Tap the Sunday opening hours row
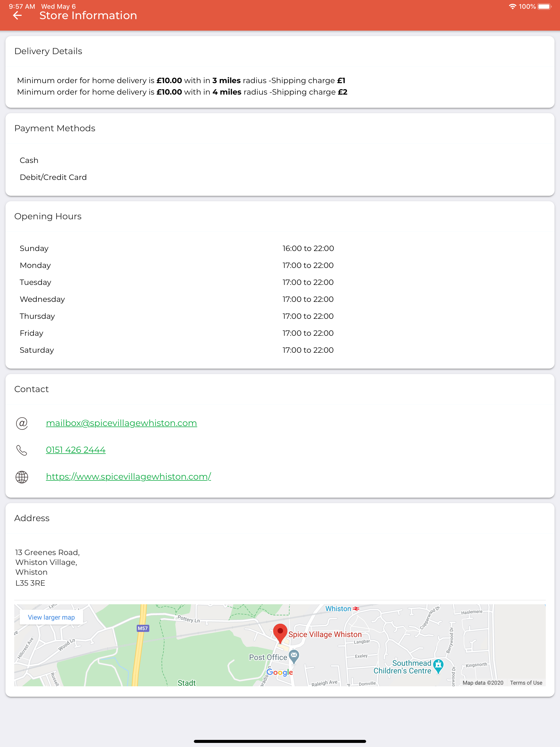The height and width of the screenshot is (747, 560). coord(280,248)
